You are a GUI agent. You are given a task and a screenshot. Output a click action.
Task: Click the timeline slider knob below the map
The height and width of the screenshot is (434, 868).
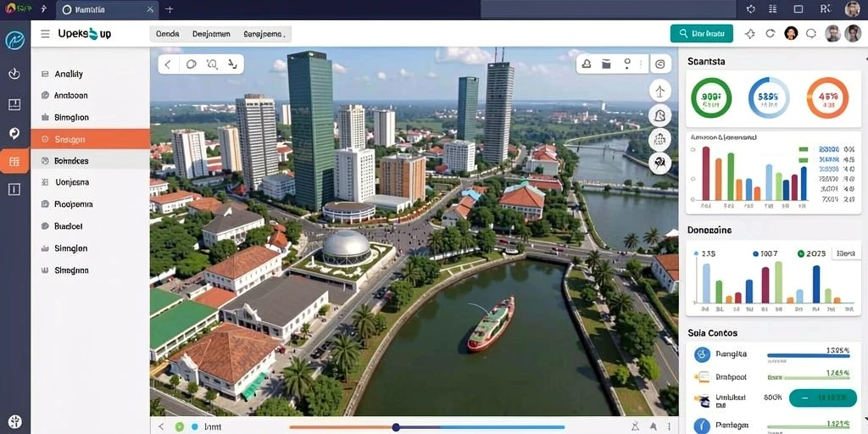396,427
